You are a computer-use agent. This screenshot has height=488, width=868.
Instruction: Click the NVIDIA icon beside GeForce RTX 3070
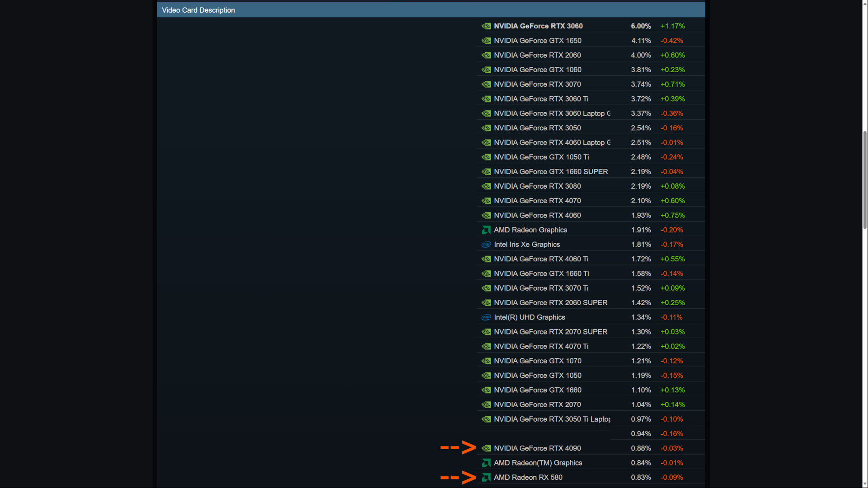coord(486,84)
